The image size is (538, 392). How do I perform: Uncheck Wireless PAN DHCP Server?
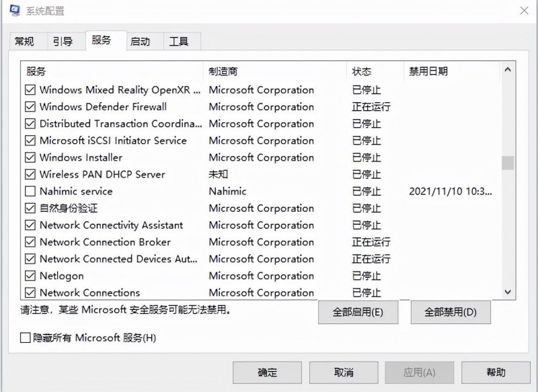pyautogui.click(x=30, y=174)
